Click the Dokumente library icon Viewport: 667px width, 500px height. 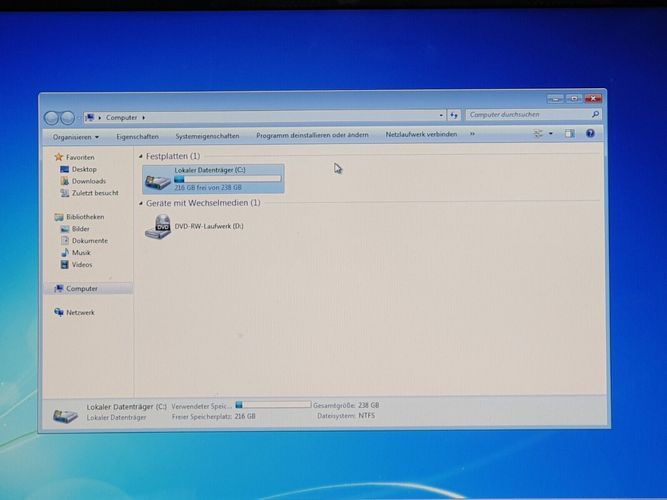(x=65, y=241)
